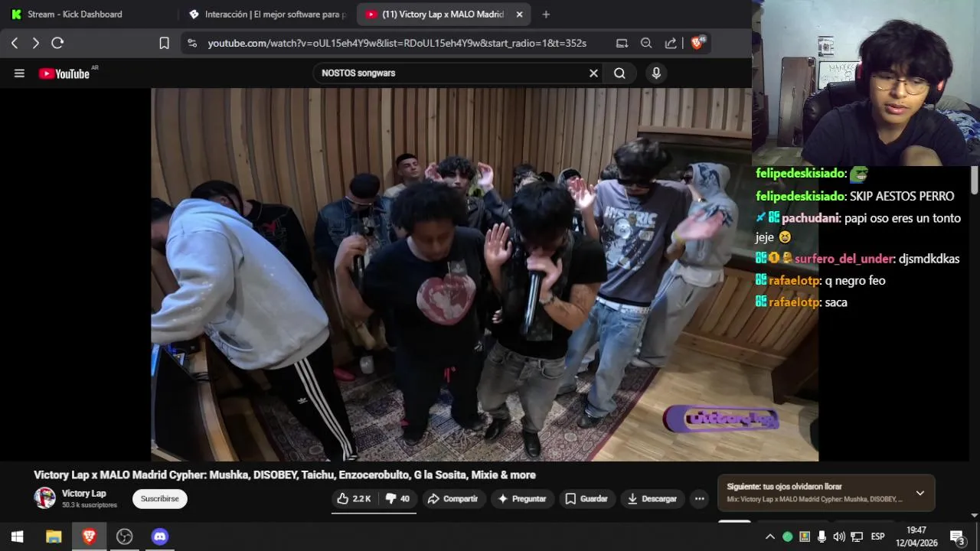Click surfero_del_under chat username
980x551 pixels.
844,259
